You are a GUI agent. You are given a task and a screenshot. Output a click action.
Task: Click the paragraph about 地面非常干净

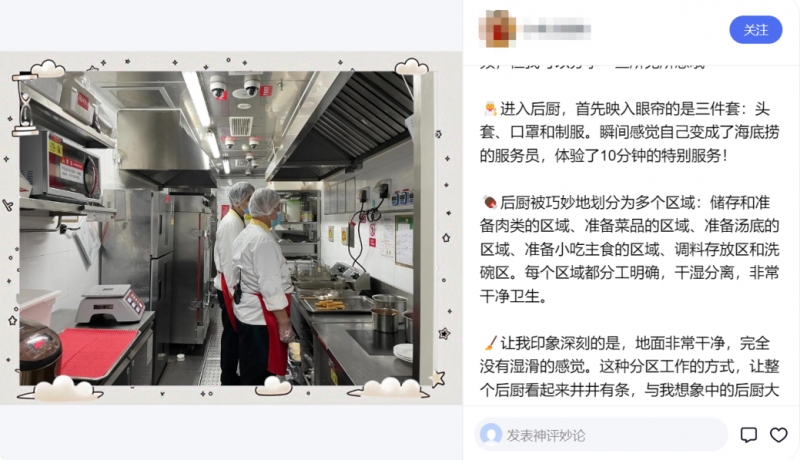click(630, 366)
